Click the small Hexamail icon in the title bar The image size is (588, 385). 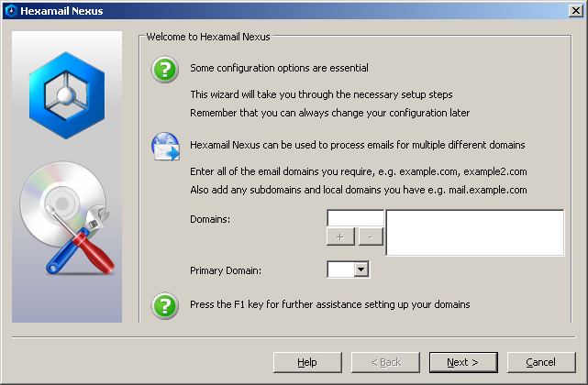click(x=11, y=11)
